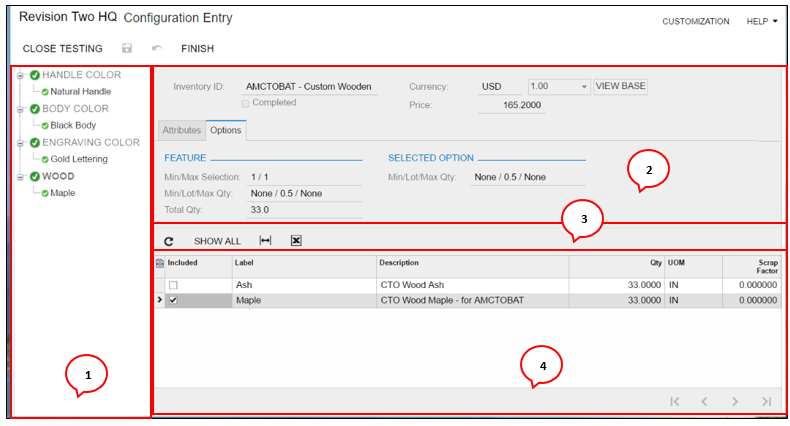Click the VIEW BASE button

point(620,87)
